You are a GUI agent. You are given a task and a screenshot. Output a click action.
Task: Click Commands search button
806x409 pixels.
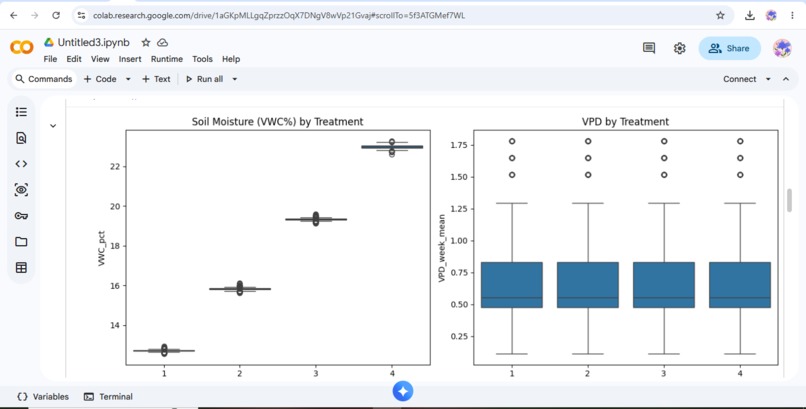pos(44,79)
